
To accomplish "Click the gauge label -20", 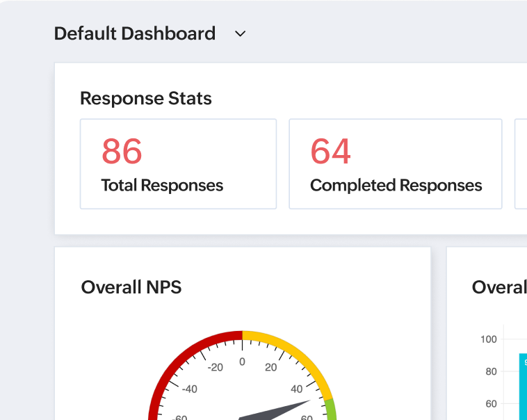I will (215, 367).
